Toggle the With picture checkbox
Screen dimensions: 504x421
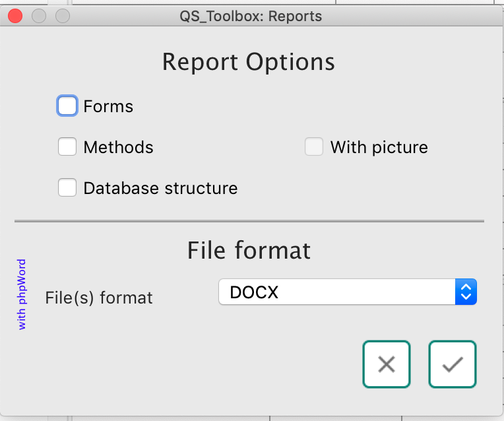(314, 147)
